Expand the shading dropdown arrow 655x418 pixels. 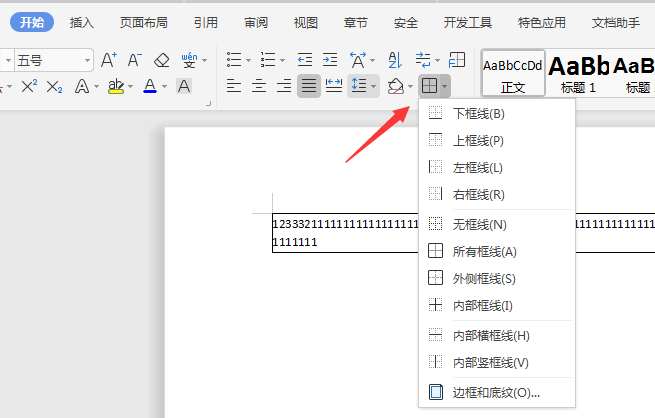point(410,87)
